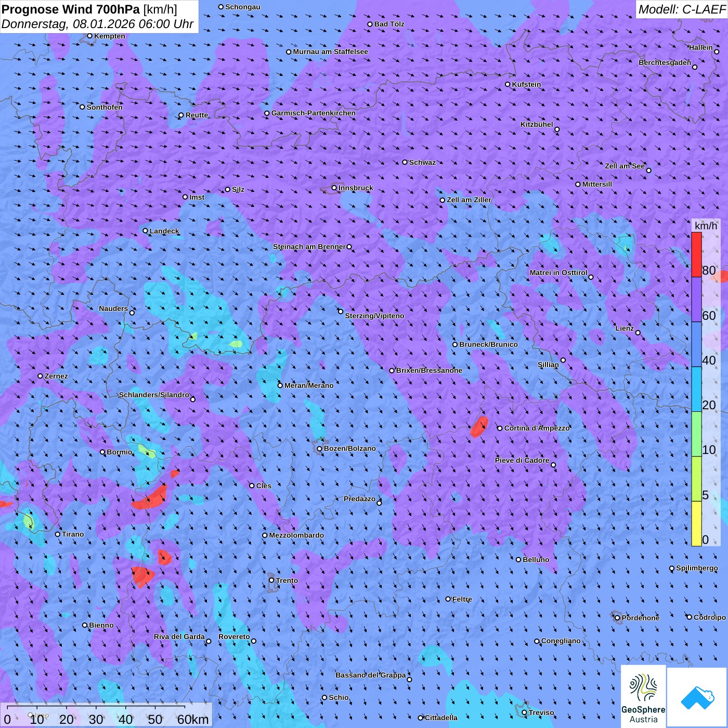Click the Bozen/Bolzano city label

tap(350, 448)
